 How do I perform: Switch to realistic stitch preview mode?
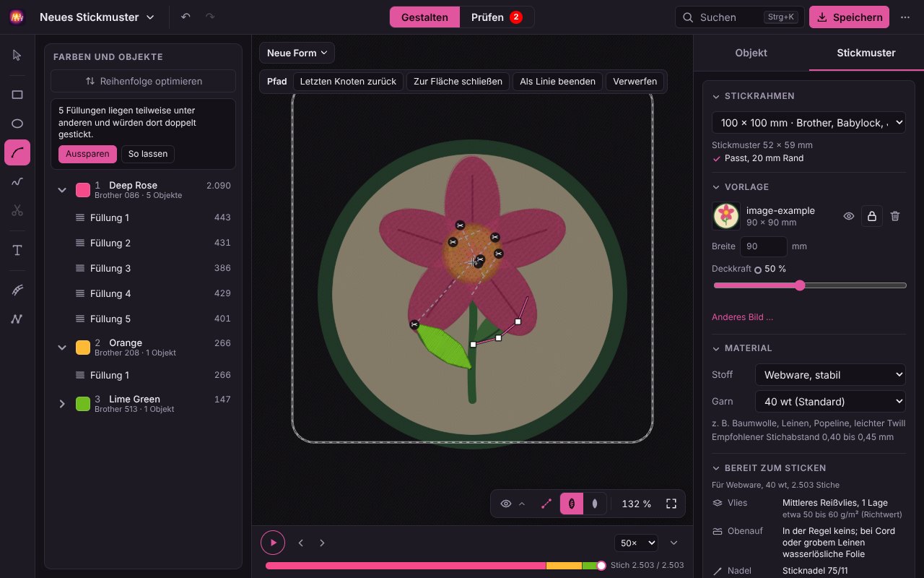[572, 504]
